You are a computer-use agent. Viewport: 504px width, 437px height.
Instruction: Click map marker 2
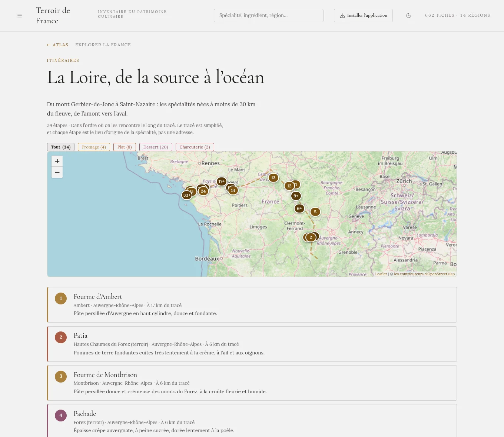311,237
